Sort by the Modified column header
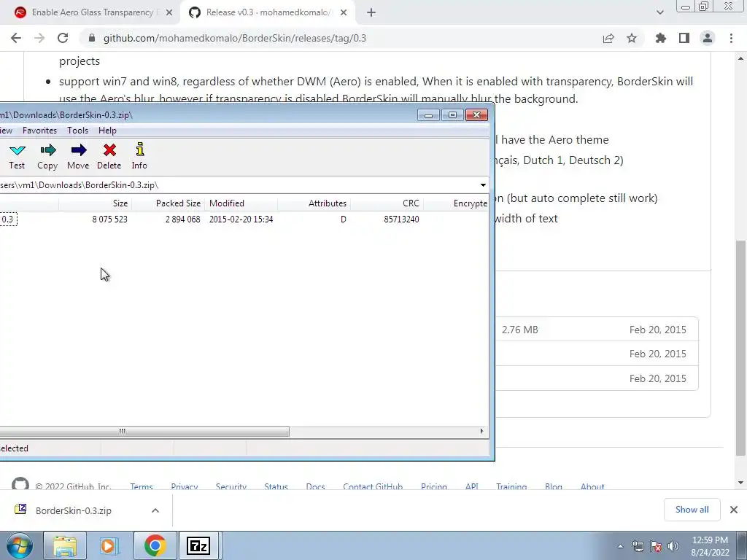This screenshot has height=560, width=747. point(241,203)
